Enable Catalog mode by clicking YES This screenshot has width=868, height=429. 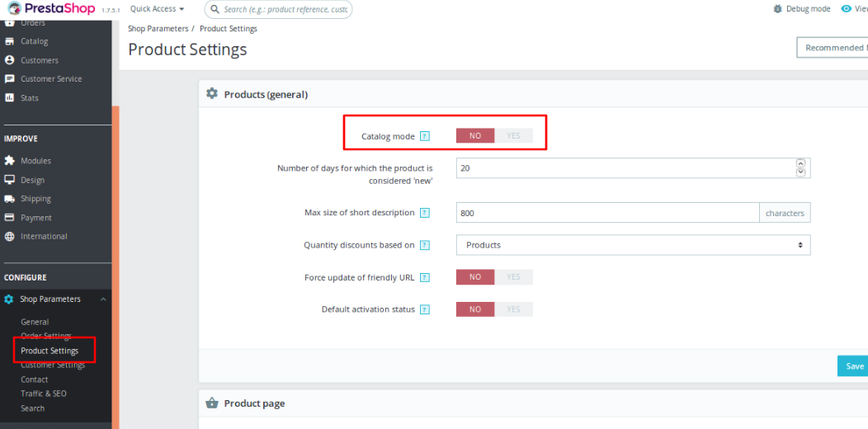(x=513, y=136)
